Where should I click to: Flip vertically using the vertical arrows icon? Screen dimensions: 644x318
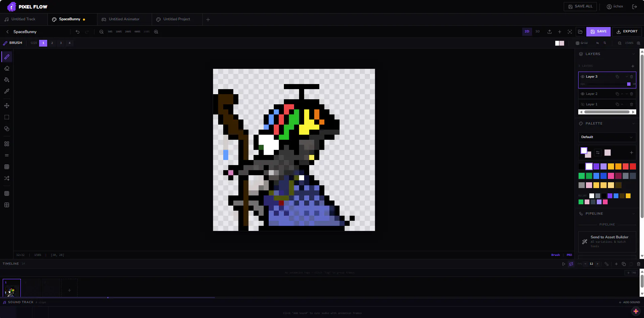[x=605, y=43]
